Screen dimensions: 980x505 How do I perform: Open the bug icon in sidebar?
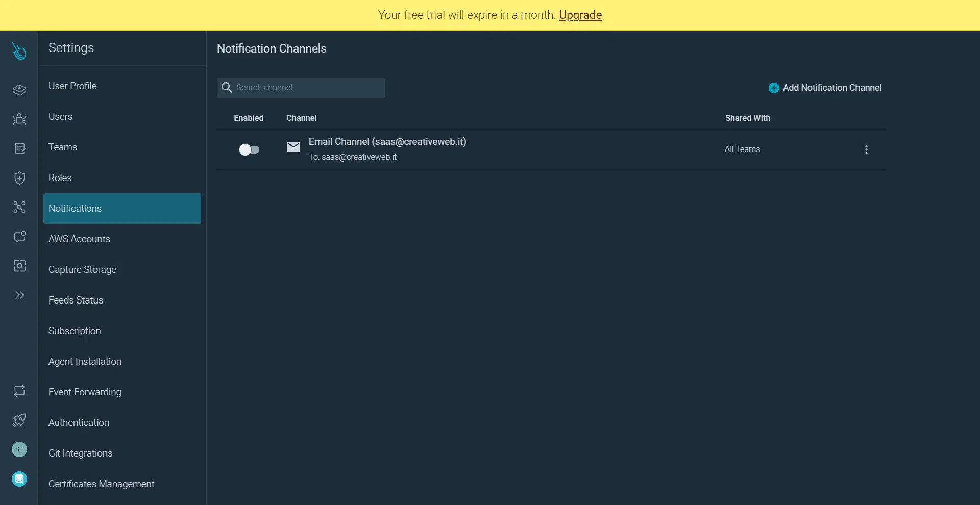[x=19, y=119]
